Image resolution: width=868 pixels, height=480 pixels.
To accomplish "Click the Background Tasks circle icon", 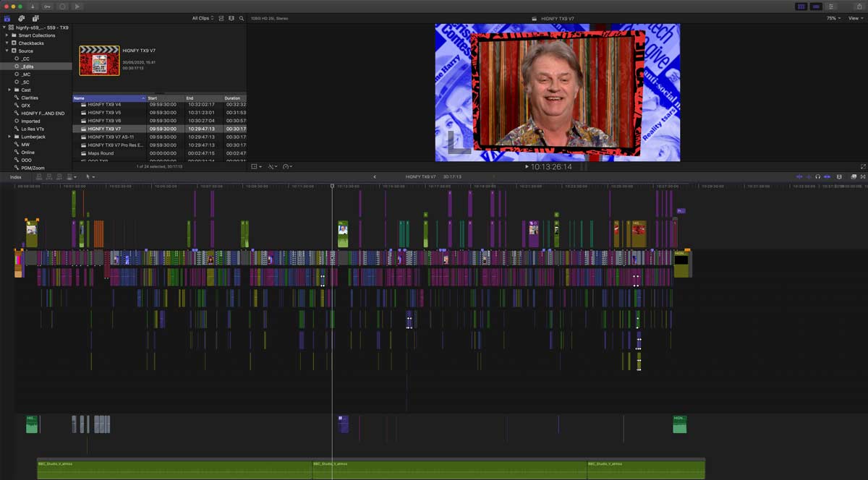I will tap(62, 7).
